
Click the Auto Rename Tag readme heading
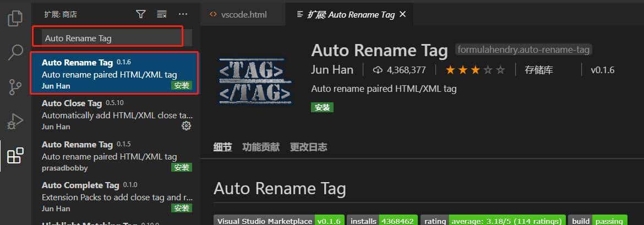(280, 189)
